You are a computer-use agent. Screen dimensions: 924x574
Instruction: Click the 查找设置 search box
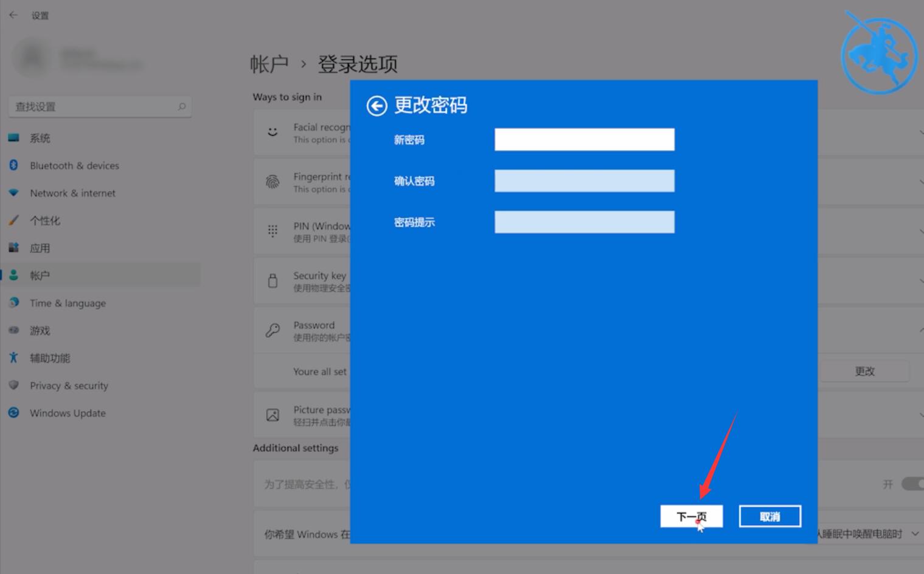pyautogui.click(x=100, y=106)
